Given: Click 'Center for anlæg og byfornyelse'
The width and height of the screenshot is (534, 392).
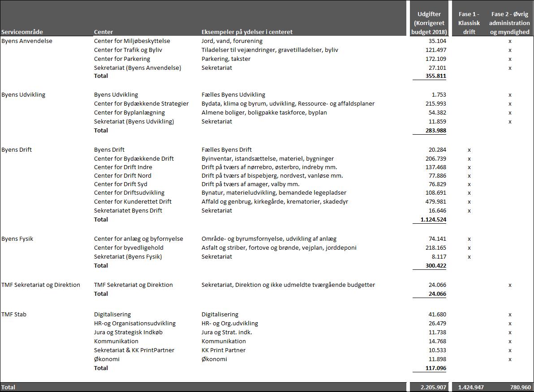Looking at the screenshot, I should (138, 239).
